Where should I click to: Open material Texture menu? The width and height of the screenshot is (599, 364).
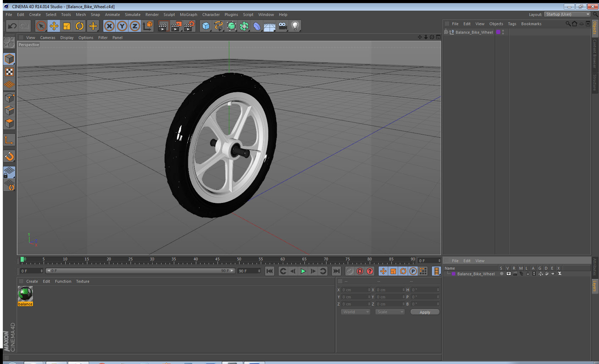coord(83,281)
